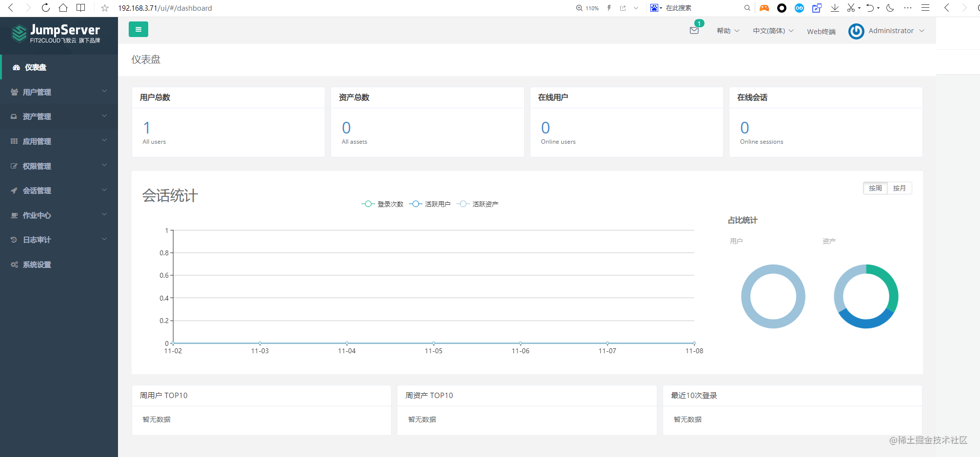
Task: Open the 中文(简体) language dropdown
Action: [x=773, y=31]
